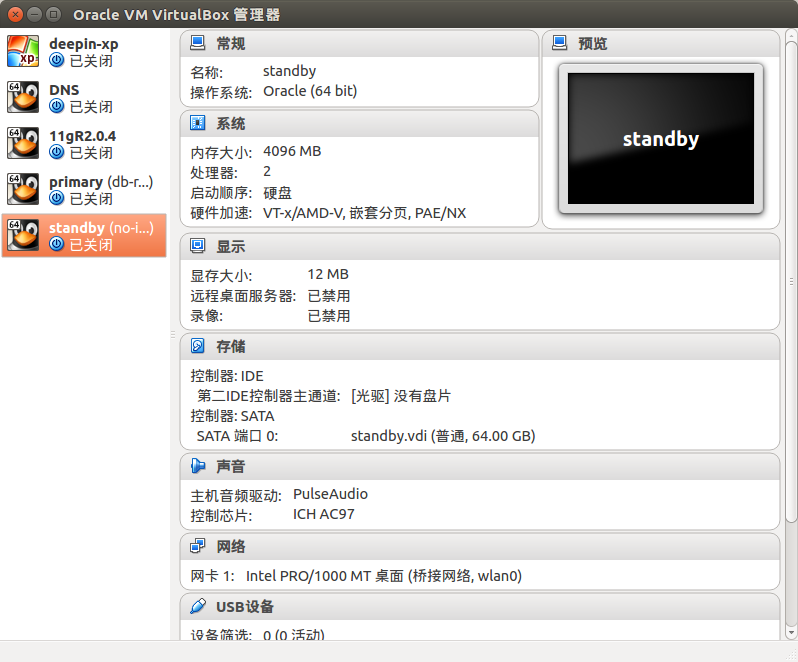The width and height of the screenshot is (798, 662).
Task: Select the deepin-xp virtual machine icon
Action: (x=23, y=51)
